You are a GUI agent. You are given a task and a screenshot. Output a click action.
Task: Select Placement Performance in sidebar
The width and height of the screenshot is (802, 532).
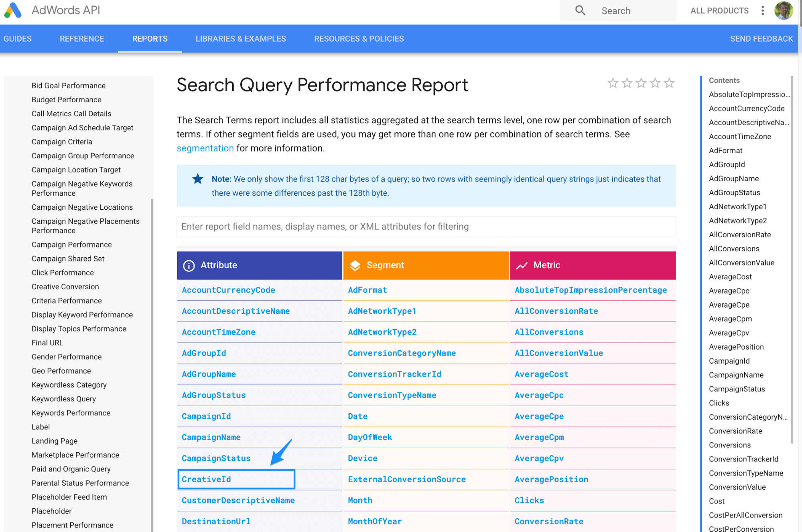73,525
